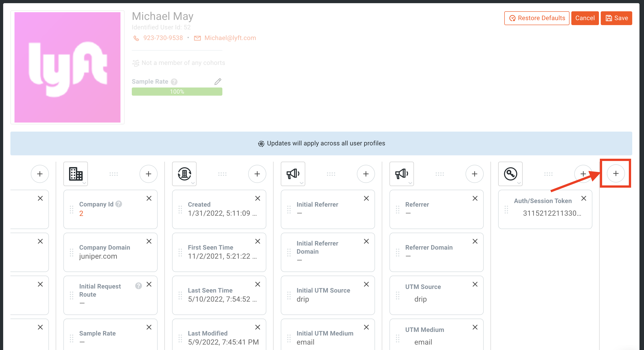Click the Restore Defaults button
The image size is (644, 350).
pos(537,18)
